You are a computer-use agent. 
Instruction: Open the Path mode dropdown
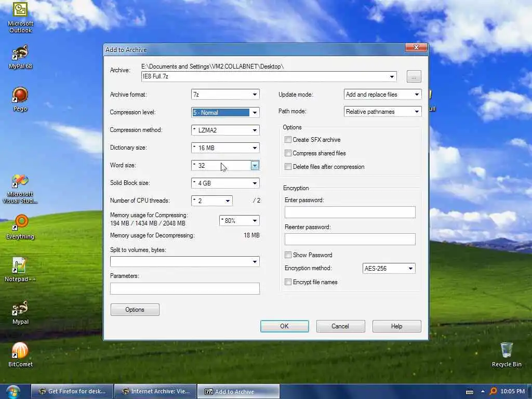tap(383, 112)
